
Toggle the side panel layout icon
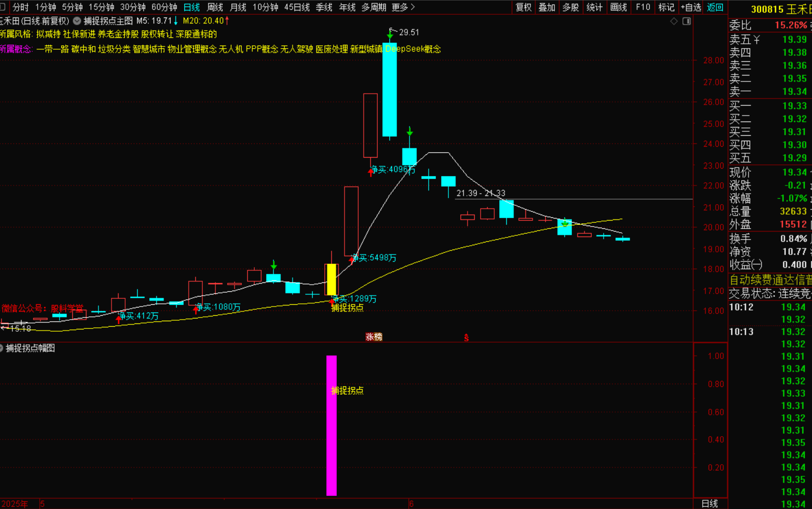pyautogui.click(x=687, y=21)
